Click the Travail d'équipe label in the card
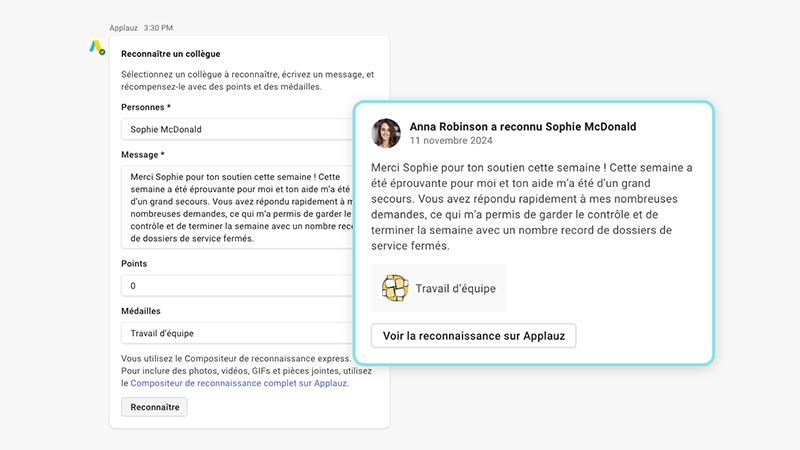The width and height of the screenshot is (800, 450). 455,289
